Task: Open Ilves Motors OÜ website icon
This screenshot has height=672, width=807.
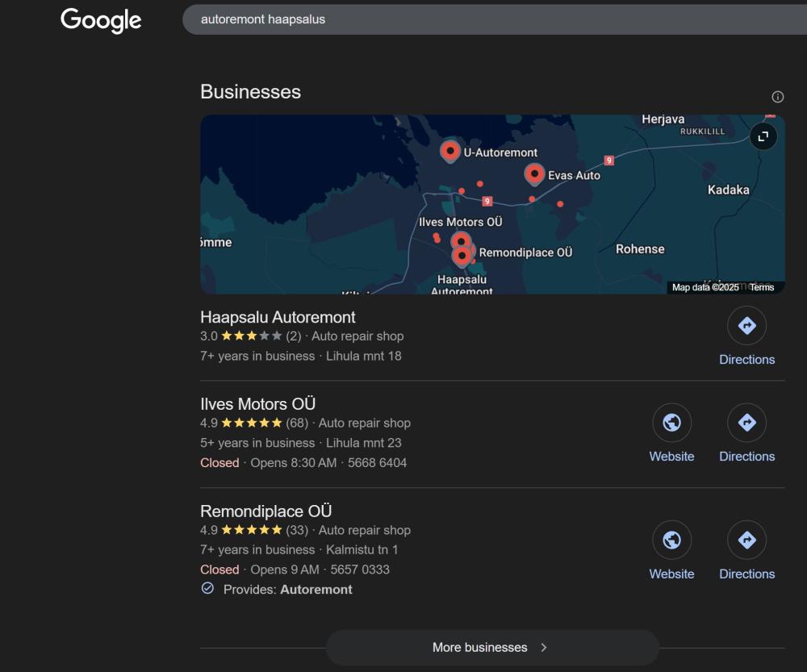Action: tap(671, 423)
